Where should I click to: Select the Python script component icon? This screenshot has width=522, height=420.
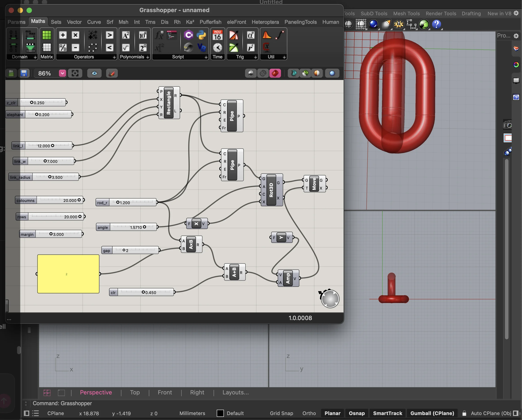[201, 35]
